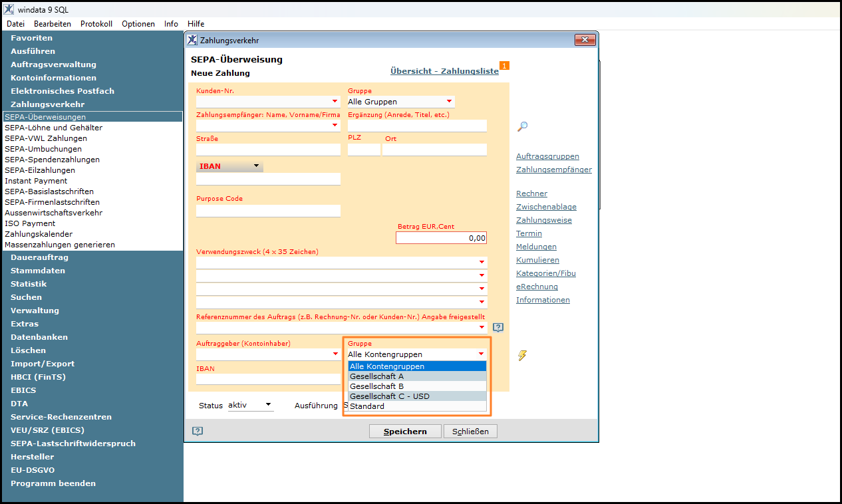Click Programm beenden in the sidebar
Viewport: 842px width, 504px height.
pyautogui.click(x=53, y=483)
